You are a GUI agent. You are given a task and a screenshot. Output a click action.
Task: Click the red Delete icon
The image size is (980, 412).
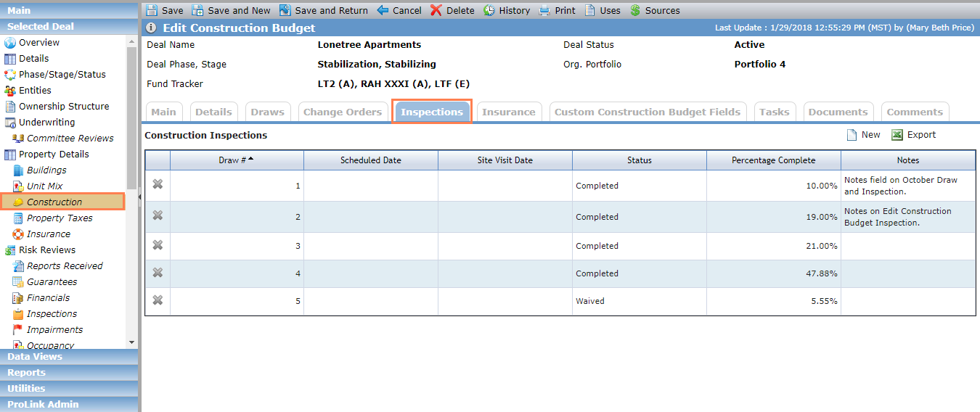point(436,10)
